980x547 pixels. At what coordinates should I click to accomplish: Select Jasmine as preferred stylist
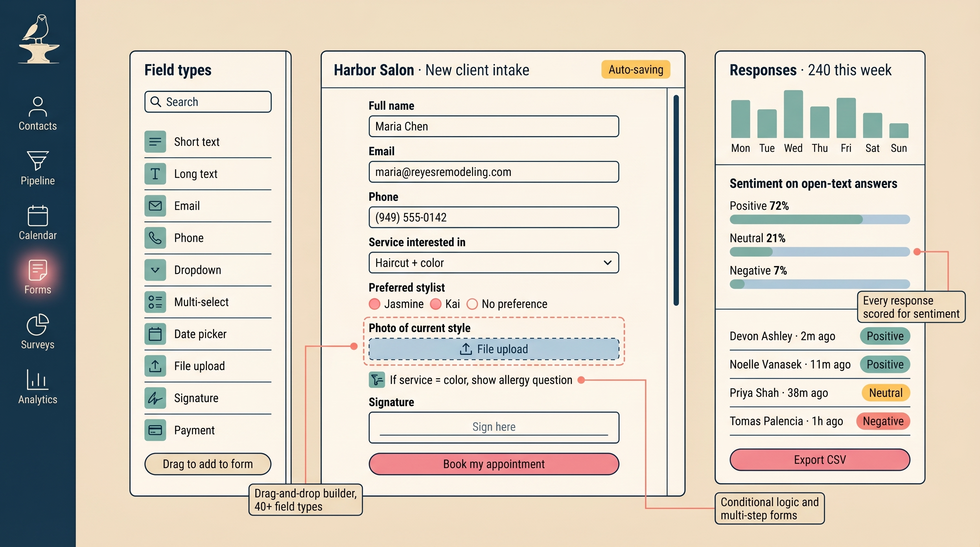375,303
